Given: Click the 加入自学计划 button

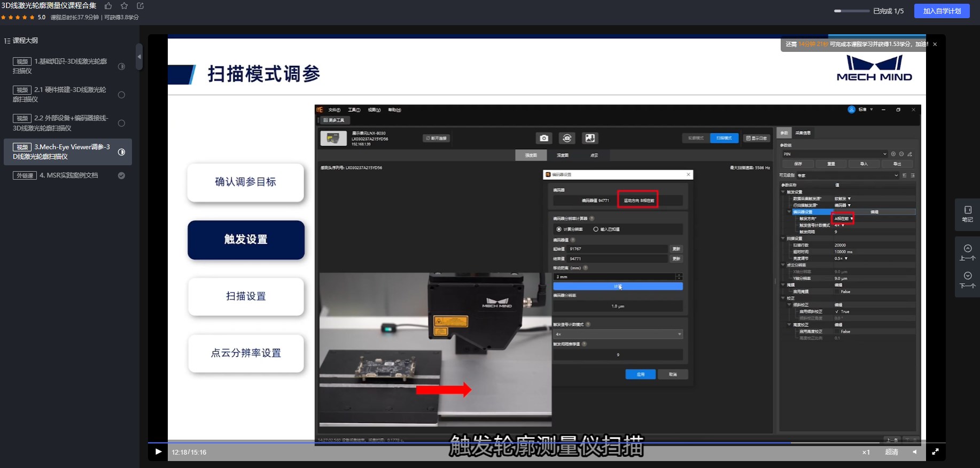Looking at the screenshot, I should 942,11.
